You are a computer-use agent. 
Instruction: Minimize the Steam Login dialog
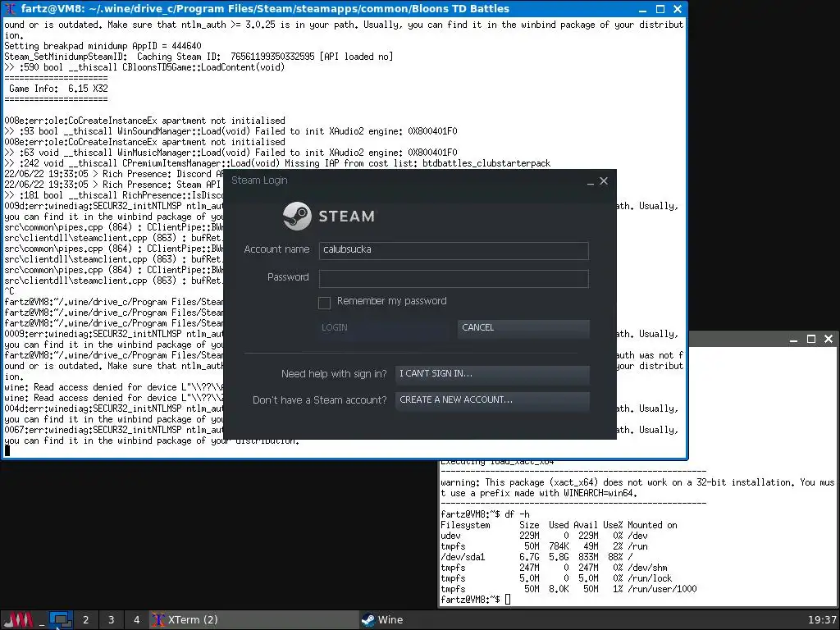(x=591, y=181)
